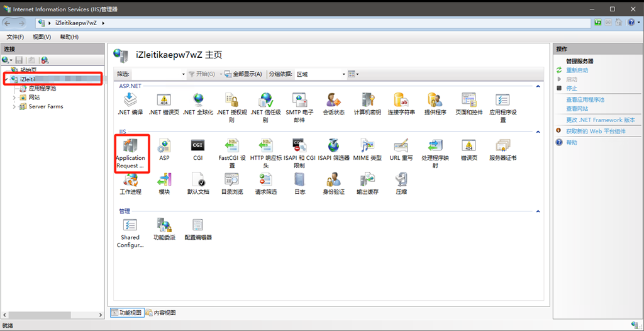Collapse the 管理 group section

(538, 211)
